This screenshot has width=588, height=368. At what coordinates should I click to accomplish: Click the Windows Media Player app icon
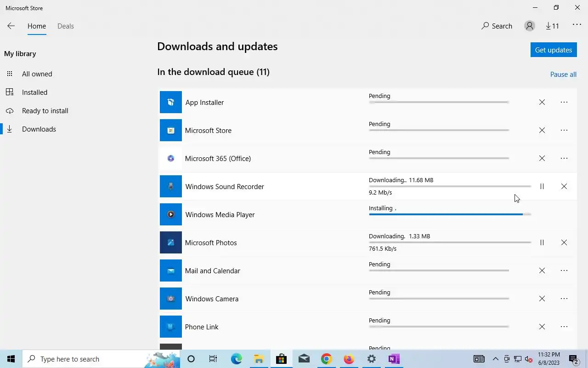point(171,214)
